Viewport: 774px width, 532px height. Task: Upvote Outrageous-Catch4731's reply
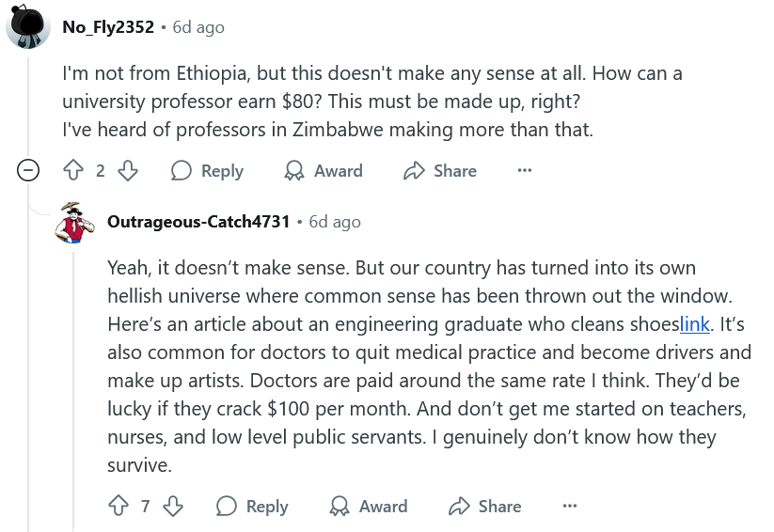[118, 506]
